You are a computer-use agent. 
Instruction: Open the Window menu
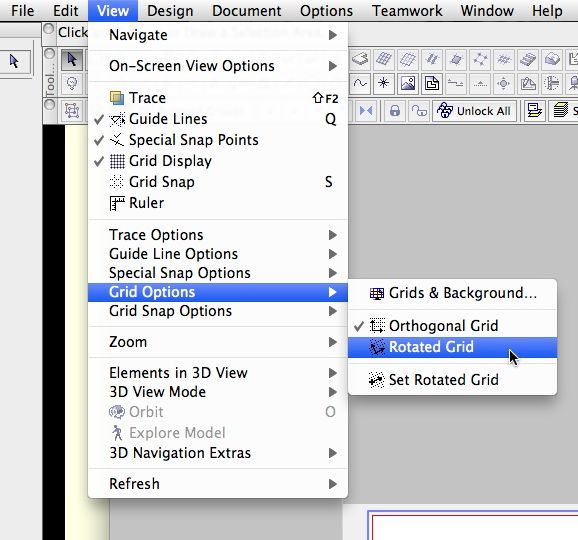coord(487,11)
